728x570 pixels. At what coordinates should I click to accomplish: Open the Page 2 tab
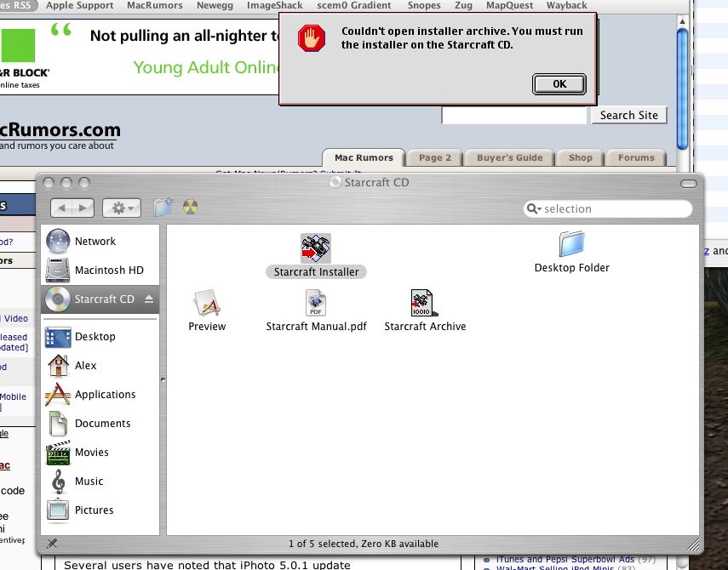point(435,157)
